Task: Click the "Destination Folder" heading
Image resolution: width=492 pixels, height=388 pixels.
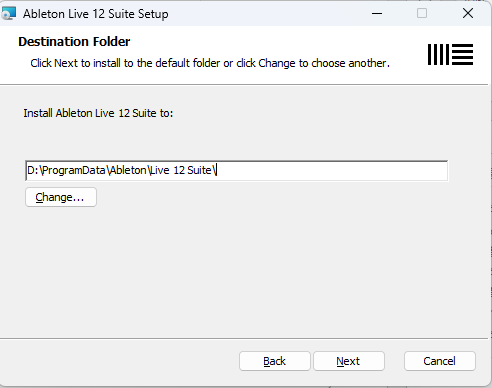Action: (x=74, y=42)
